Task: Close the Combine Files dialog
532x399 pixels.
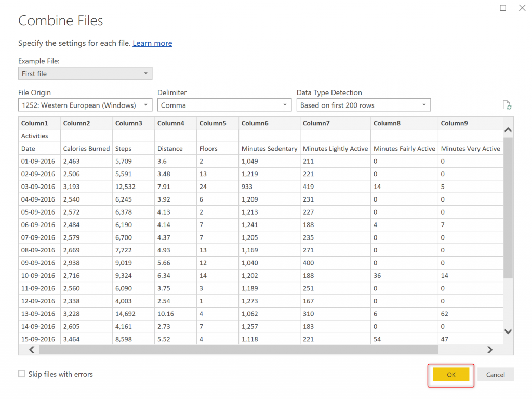Action: [x=522, y=8]
